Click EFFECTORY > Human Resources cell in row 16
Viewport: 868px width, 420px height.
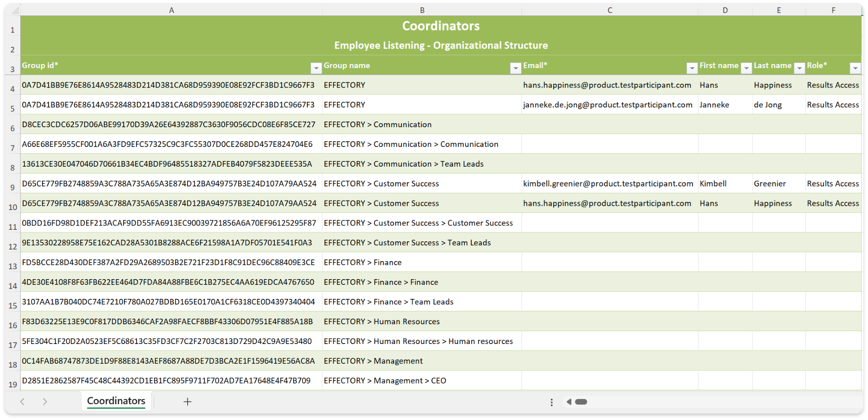pos(422,322)
